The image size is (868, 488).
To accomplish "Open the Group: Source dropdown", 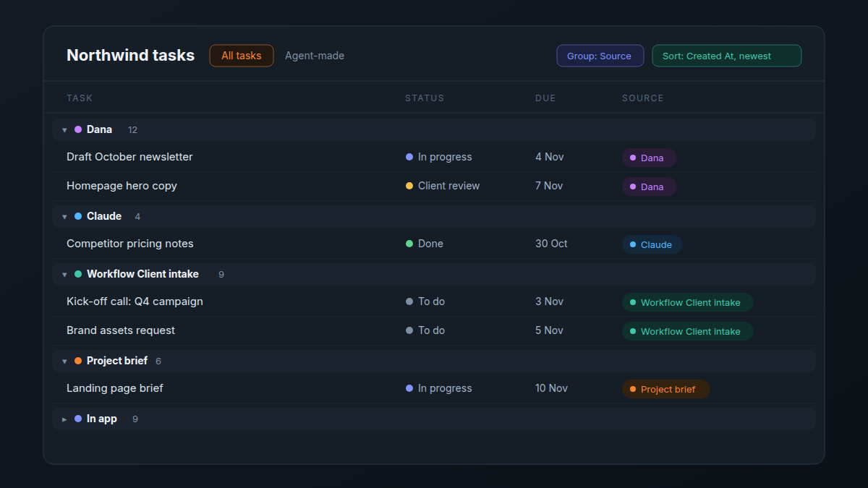I will tap(600, 56).
